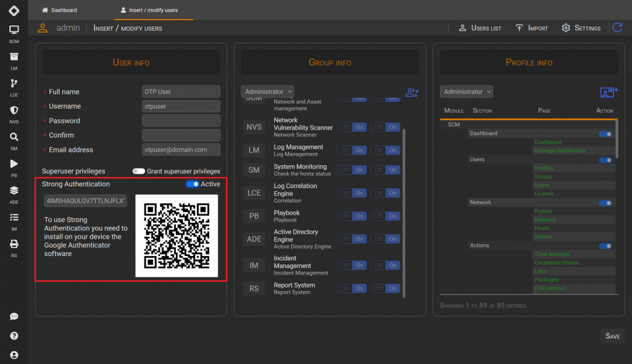Set first Log Management toggle to On
The image size is (632, 364).
[359, 151]
